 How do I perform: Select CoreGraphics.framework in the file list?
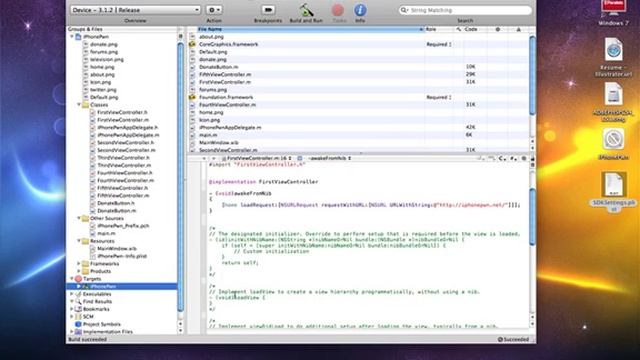[229, 44]
